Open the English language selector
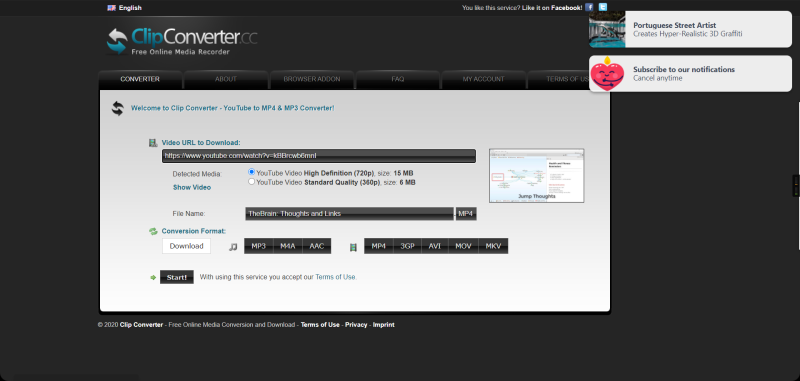 pyautogui.click(x=130, y=8)
